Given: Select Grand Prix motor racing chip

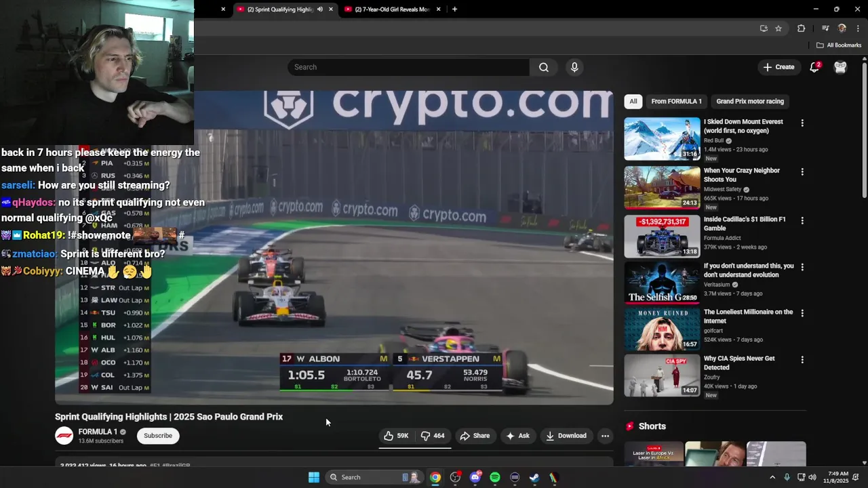Looking at the screenshot, I should [750, 102].
